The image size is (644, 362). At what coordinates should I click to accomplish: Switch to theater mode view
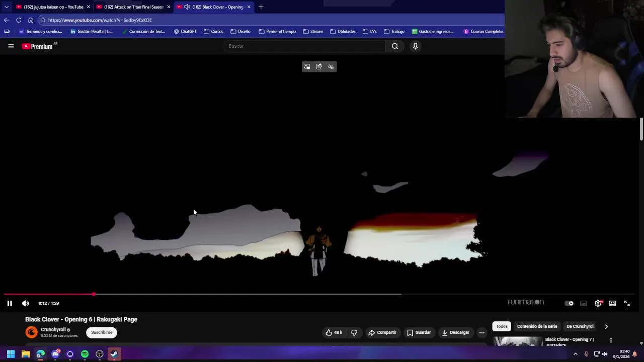point(612,303)
